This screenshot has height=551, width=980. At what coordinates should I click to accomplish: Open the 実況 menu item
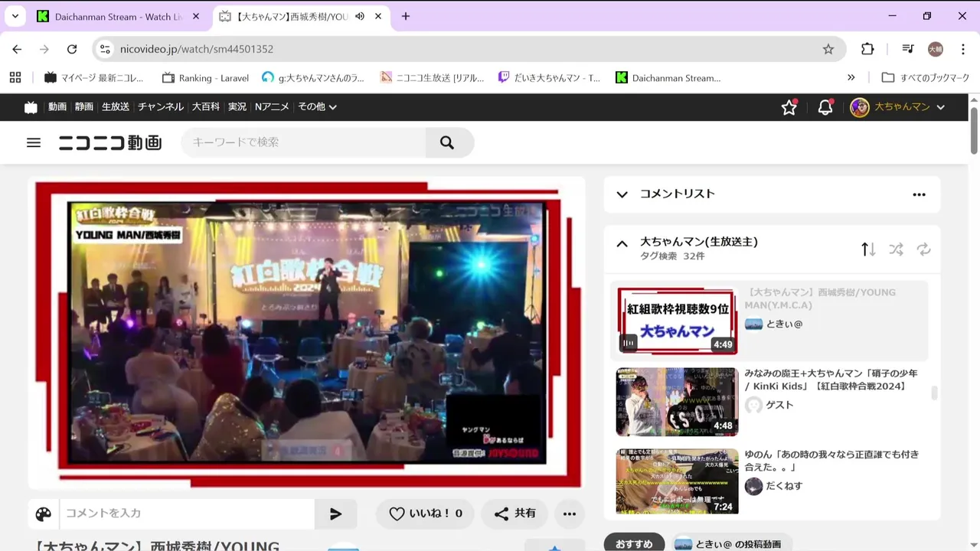point(237,107)
